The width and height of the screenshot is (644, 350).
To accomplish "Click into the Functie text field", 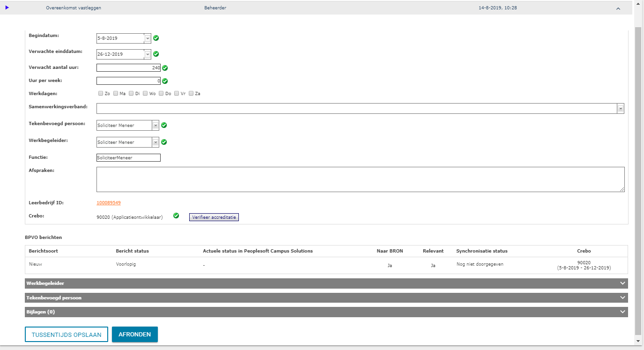I will (128, 158).
